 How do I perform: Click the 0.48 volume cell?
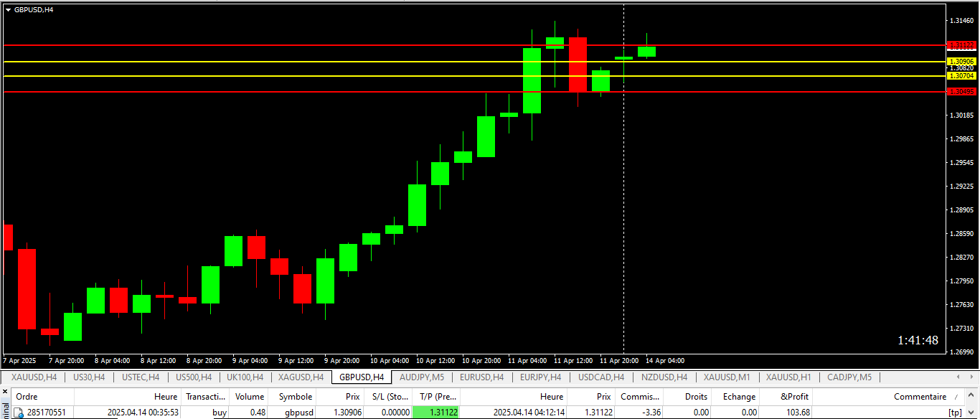point(257,413)
